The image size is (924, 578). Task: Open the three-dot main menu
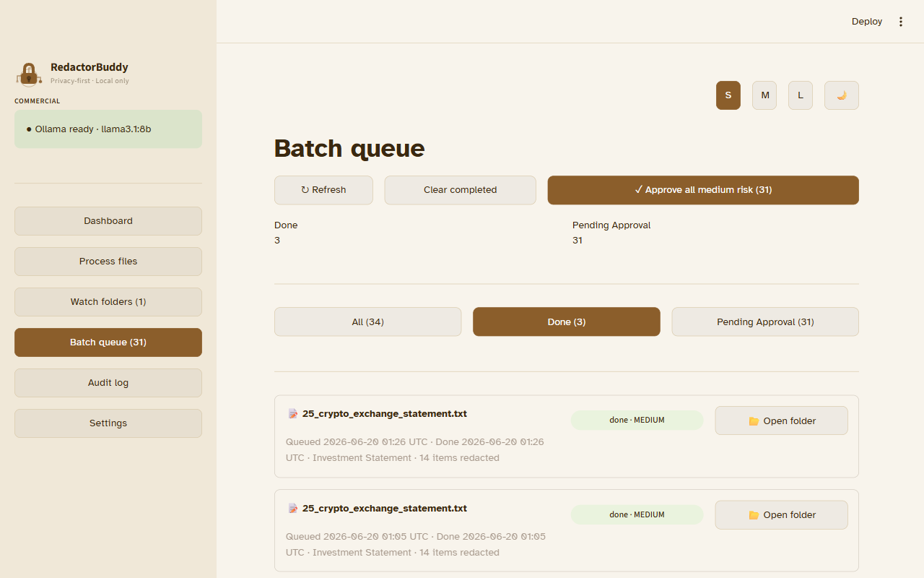tap(901, 22)
